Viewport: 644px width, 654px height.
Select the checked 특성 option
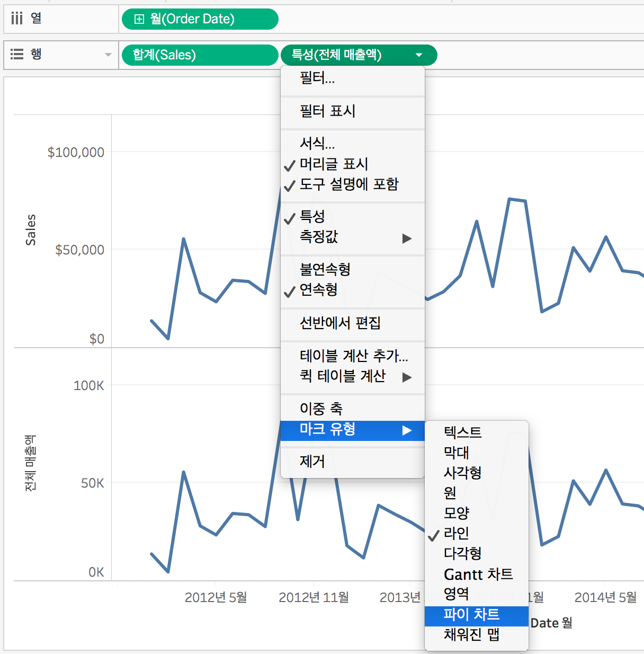[x=353, y=216]
